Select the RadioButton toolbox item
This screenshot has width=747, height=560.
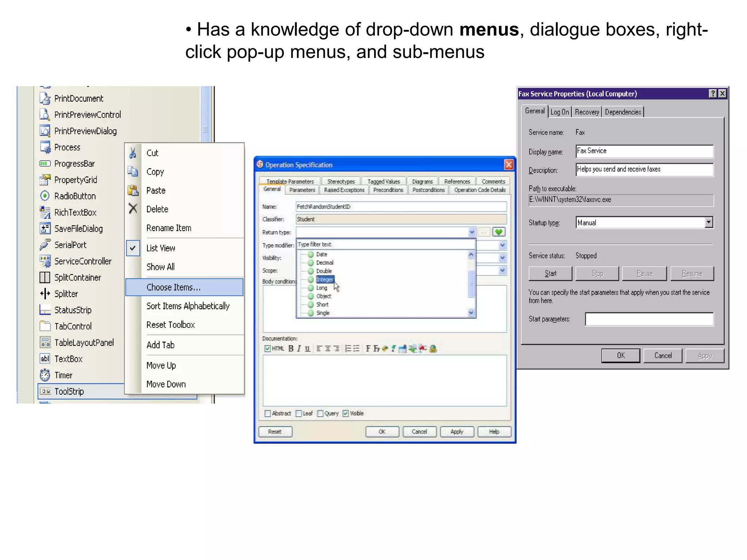pyautogui.click(x=68, y=196)
